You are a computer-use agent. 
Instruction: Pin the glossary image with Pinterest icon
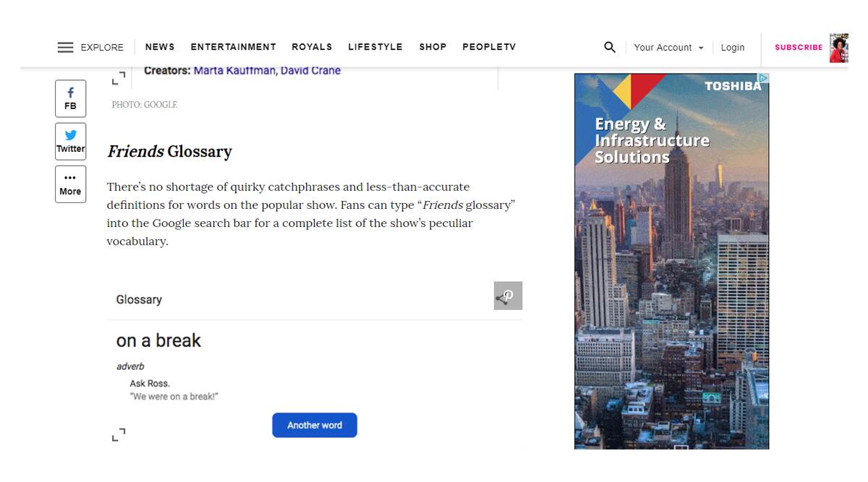508,296
